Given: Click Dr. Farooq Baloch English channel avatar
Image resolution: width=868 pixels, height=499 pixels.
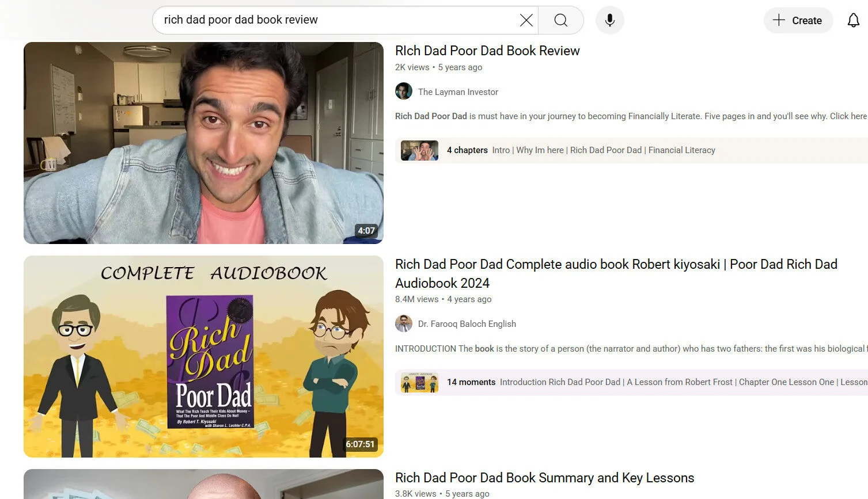Looking at the screenshot, I should coord(403,323).
